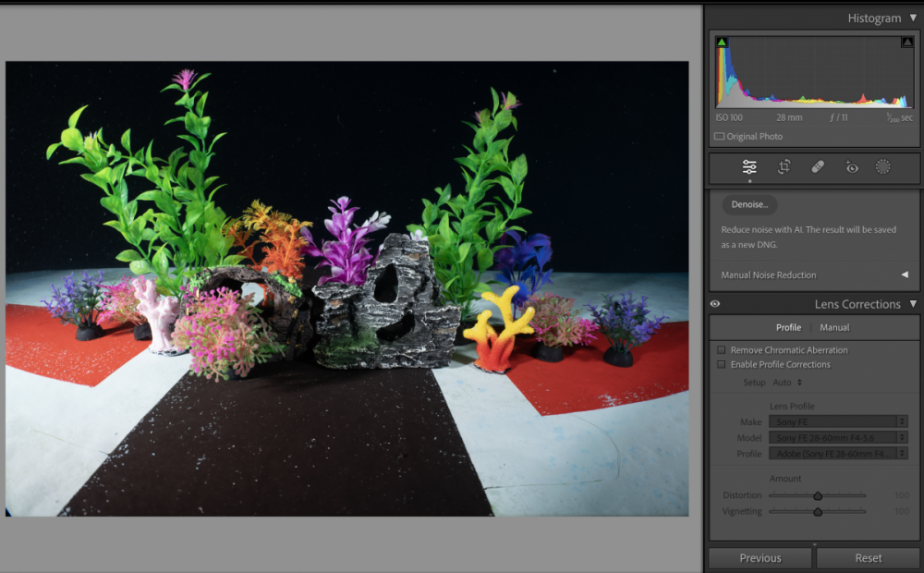Collapse the Lens Corrections panel
The width and height of the screenshot is (924, 573).
[913, 304]
